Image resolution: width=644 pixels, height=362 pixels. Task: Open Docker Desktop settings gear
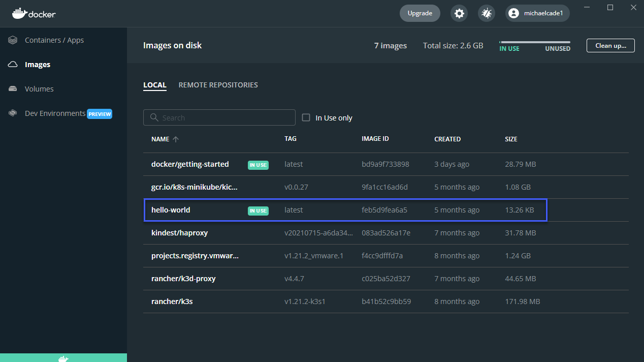[459, 13]
